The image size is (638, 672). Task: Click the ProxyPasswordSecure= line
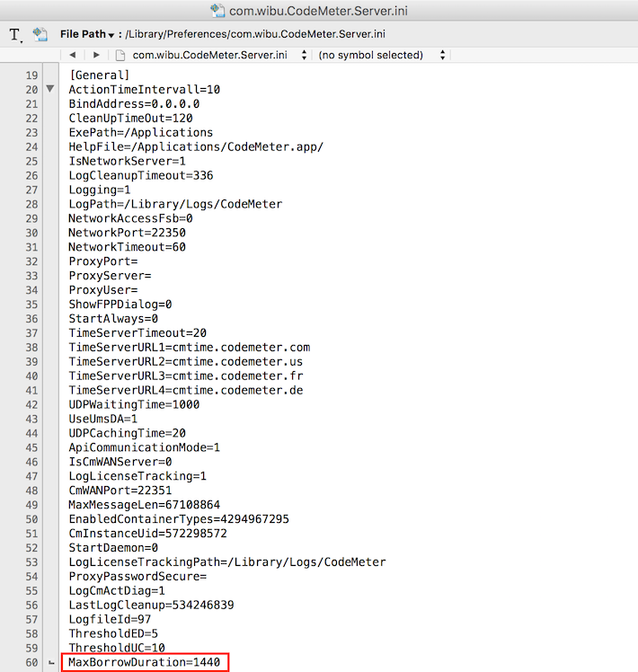pos(137,577)
